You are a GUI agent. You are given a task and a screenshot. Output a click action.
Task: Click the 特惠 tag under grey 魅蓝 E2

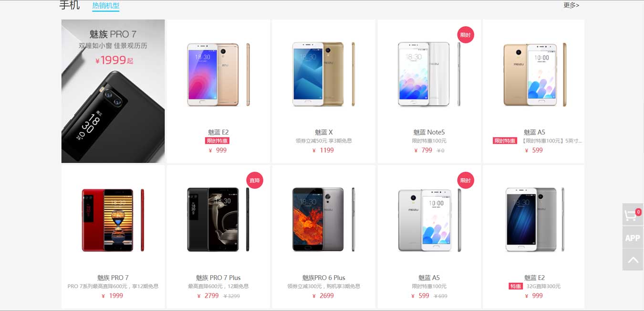pyautogui.click(x=516, y=286)
